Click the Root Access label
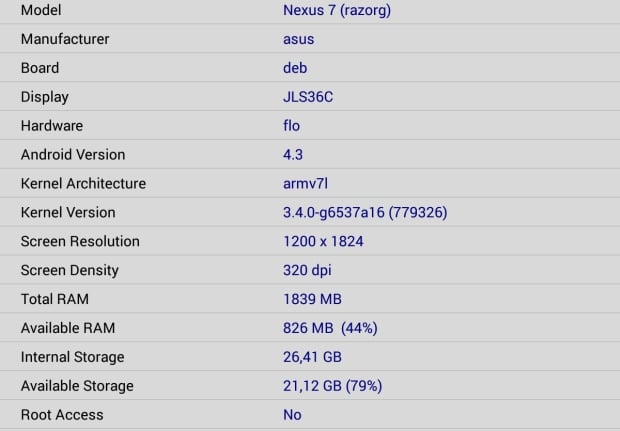The width and height of the screenshot is (620, 431). (62, 415)
